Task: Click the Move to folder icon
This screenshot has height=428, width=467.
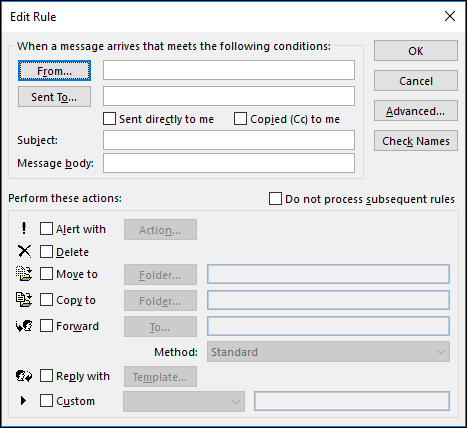Action: pyautogui.click(x=24, y=274)
